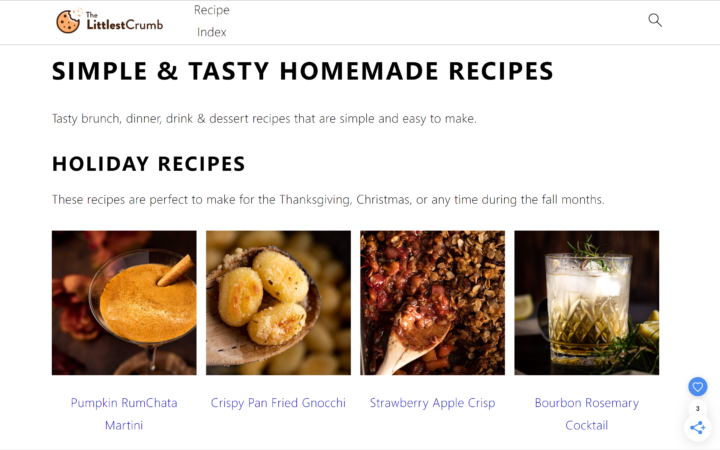Image resolution: width=720 pixels, height=450 pixels.
Task: Open the Crispy Pan Fried Gnocchi link
Action: (278, 403)
